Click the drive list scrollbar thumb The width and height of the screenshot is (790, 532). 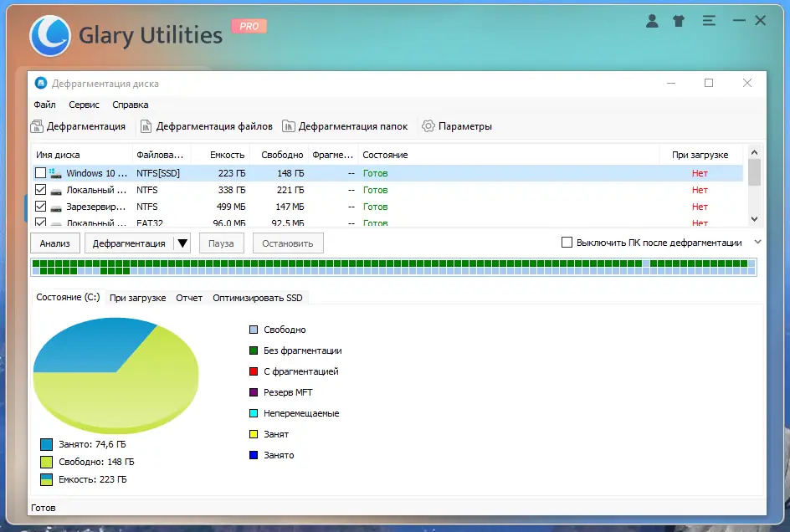pyautogui.click(x=754, y=172)
